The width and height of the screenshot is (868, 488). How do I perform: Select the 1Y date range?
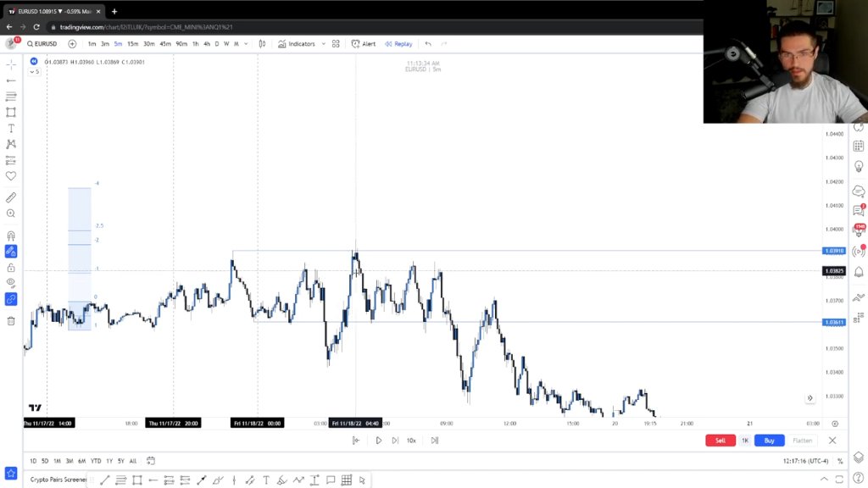point(109,461)
